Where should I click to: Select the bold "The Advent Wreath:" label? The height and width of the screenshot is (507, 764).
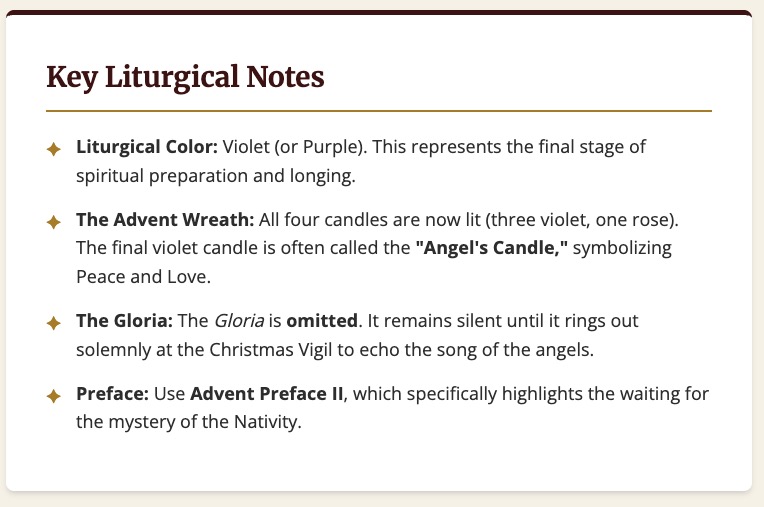click(166, 218)
